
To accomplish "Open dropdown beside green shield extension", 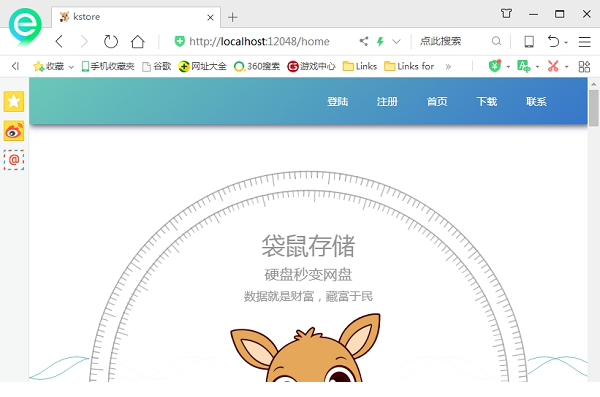I will [508, 67].
